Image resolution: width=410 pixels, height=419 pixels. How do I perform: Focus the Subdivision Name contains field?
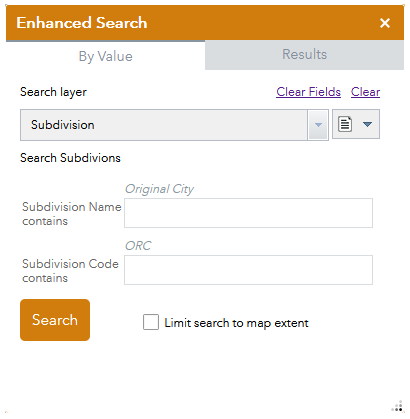[248, 213]
